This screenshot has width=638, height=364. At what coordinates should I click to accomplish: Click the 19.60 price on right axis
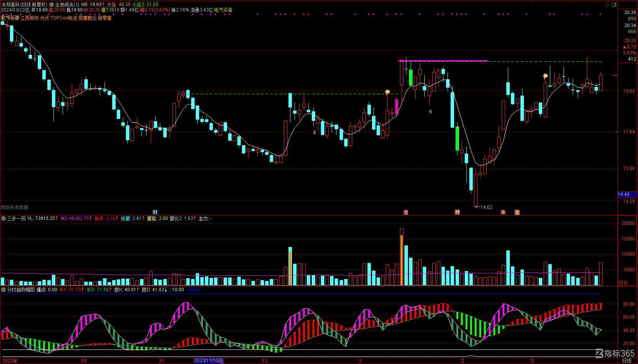click(x=629, y=91)
